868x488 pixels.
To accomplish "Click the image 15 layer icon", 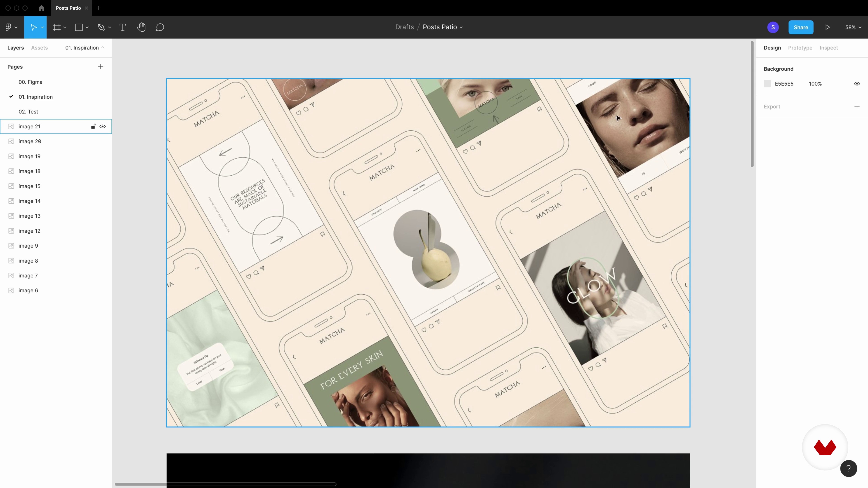I will (x=11, y=186).
